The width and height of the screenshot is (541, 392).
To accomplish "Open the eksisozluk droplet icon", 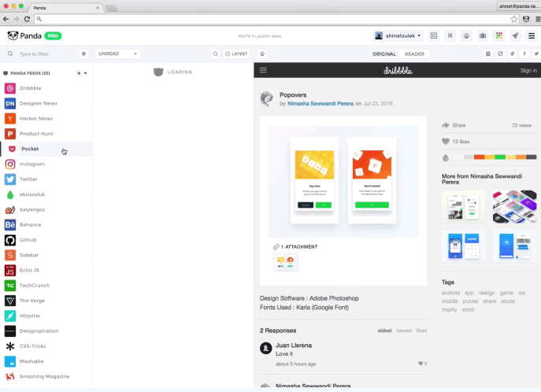I will pyautogui.click(x=10, y=194).
